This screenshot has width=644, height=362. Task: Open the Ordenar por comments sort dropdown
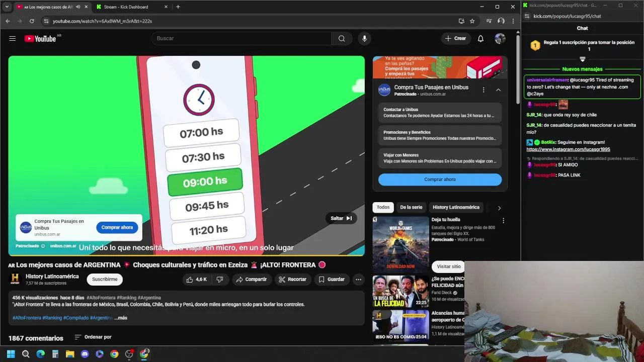93,337
